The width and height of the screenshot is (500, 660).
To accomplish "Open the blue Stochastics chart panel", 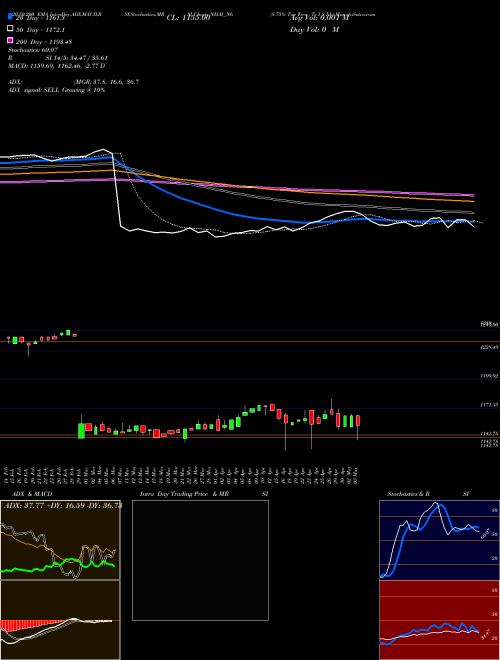I will (439, 540).
